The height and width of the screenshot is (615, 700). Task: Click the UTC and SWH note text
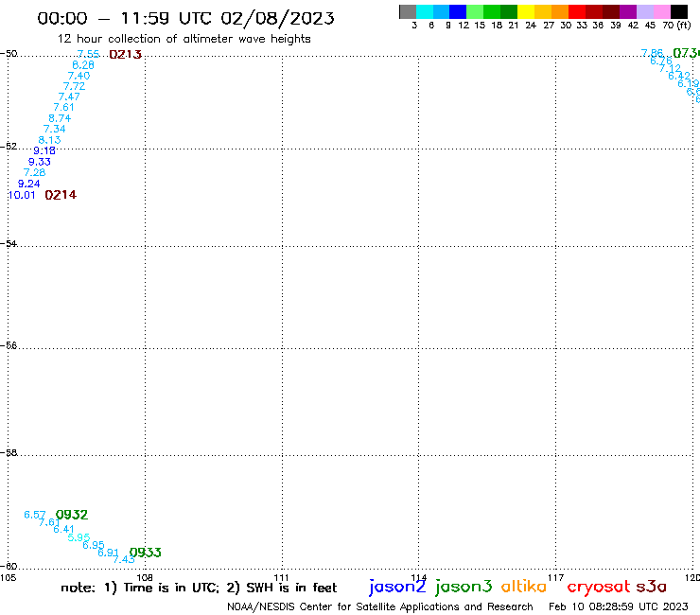point(199,588)
